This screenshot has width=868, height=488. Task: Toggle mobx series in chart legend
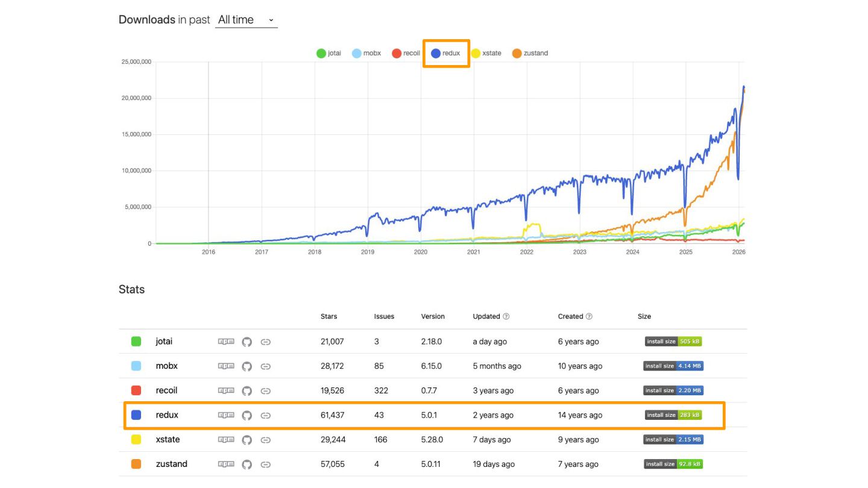[x=366, y=53]
